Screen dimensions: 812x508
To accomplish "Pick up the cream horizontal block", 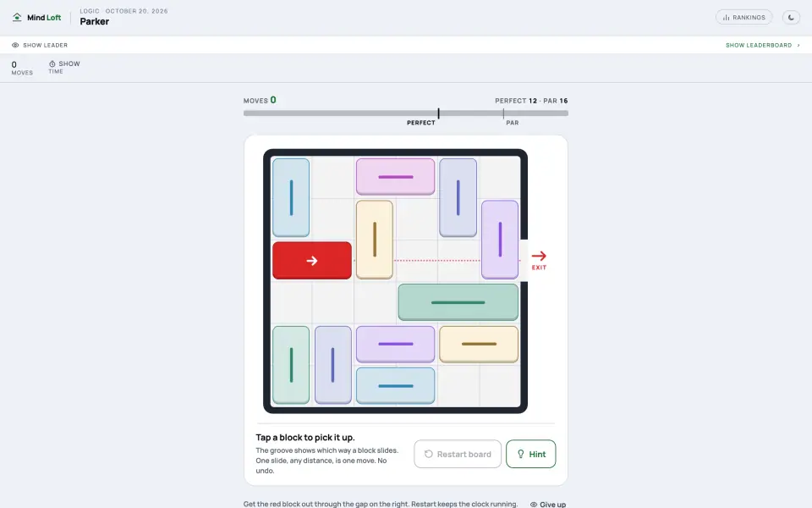I will click(x=479, y=344).
